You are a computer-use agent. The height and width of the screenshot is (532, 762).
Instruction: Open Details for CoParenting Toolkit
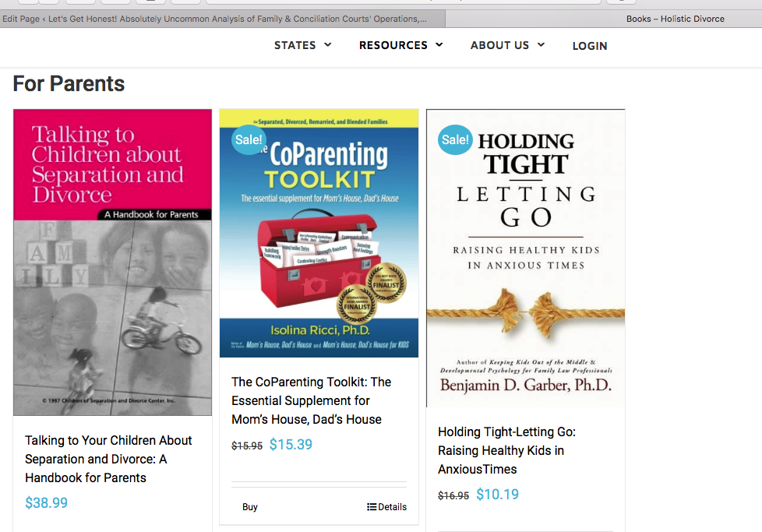[386, 507]
